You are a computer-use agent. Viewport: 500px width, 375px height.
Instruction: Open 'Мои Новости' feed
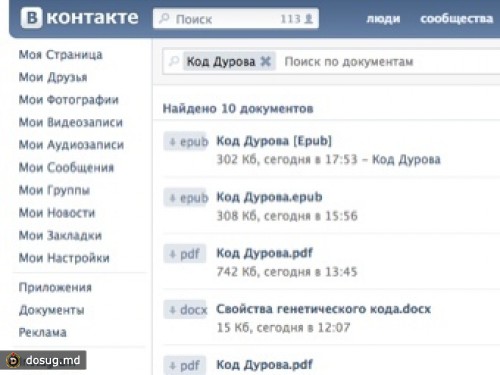(57, 213)
